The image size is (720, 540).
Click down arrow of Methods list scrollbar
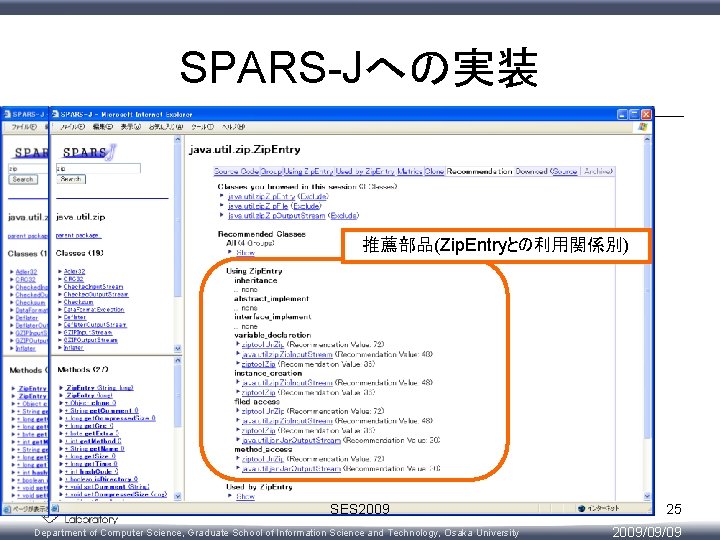[x=178, y=496]
